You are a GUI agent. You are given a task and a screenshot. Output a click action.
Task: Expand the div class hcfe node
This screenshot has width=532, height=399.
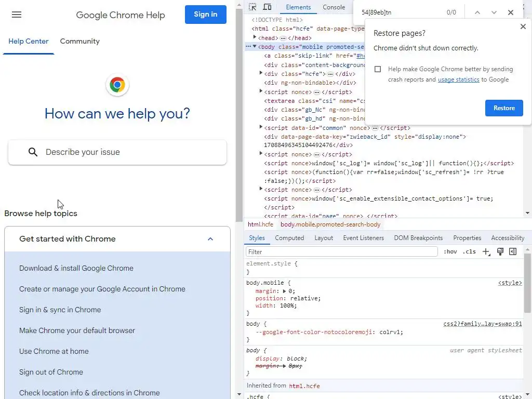point(261,73)
